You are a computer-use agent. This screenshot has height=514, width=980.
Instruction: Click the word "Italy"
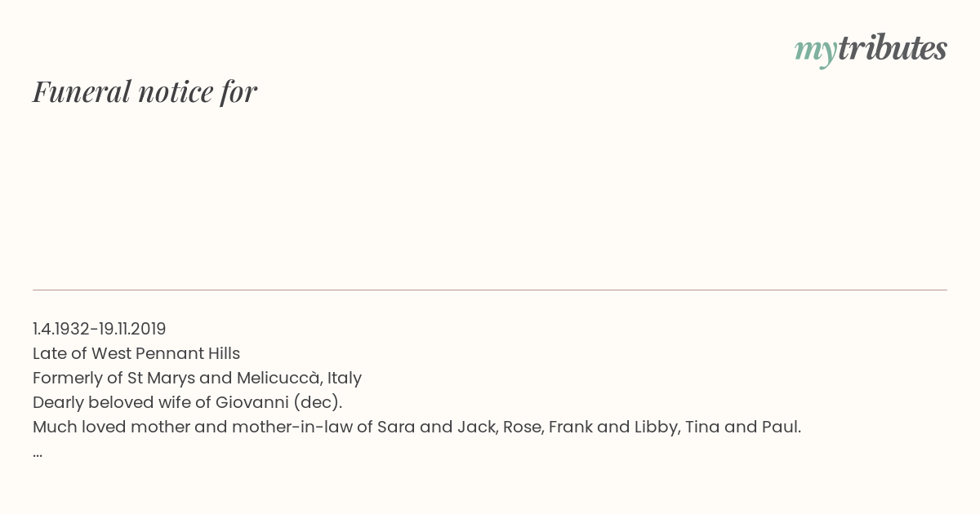(x=345, y=378)
